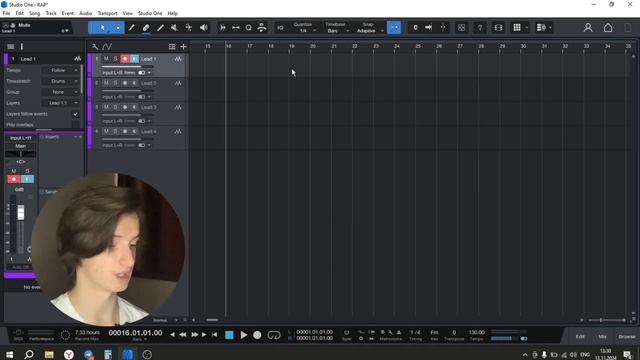Image resolution: width=640 pixels, height=360 pixels.
Task: Click the Stop transport button
Action: tap(229, 335)
